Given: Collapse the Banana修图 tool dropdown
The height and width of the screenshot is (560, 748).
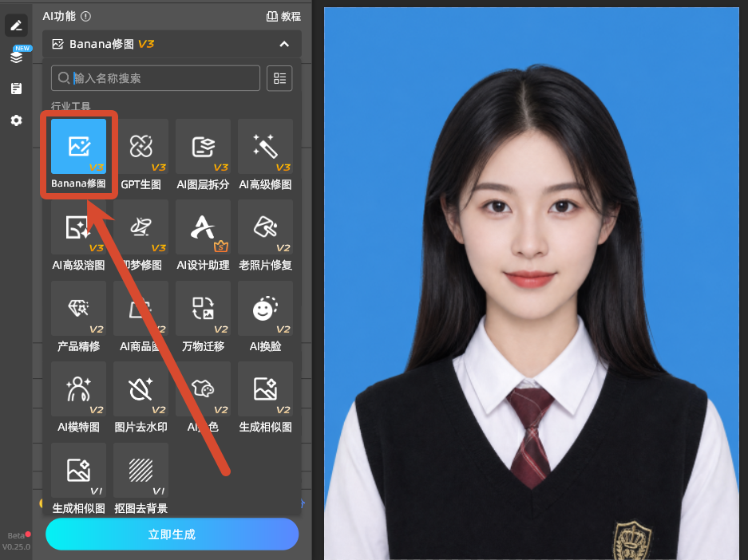Looking at the screenshot, I should click(284, 45).
